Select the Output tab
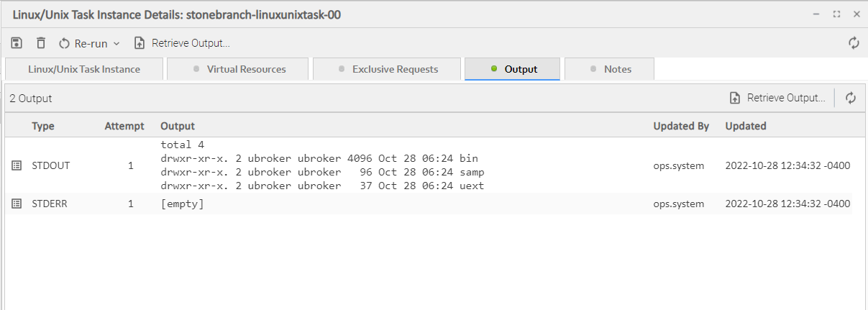This screenshot has width=868, height=310. pyautogui.click(x=513, y=69)
